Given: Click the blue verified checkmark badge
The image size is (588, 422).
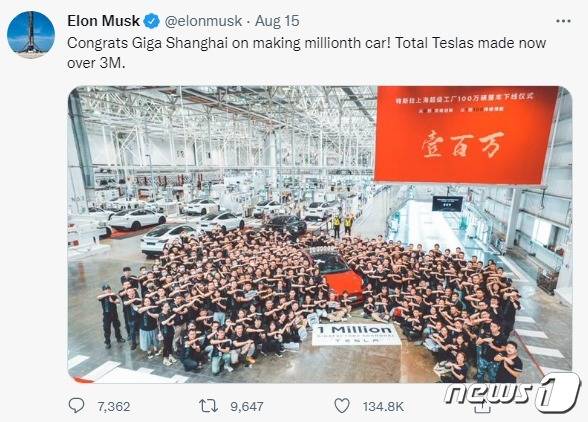Looking at the screenshot, I should (x=152, y=21).
